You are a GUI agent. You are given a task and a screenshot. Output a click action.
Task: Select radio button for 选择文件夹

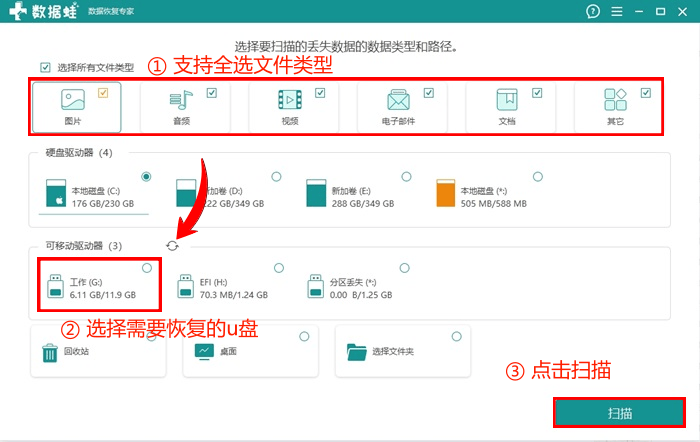(456, 337)
